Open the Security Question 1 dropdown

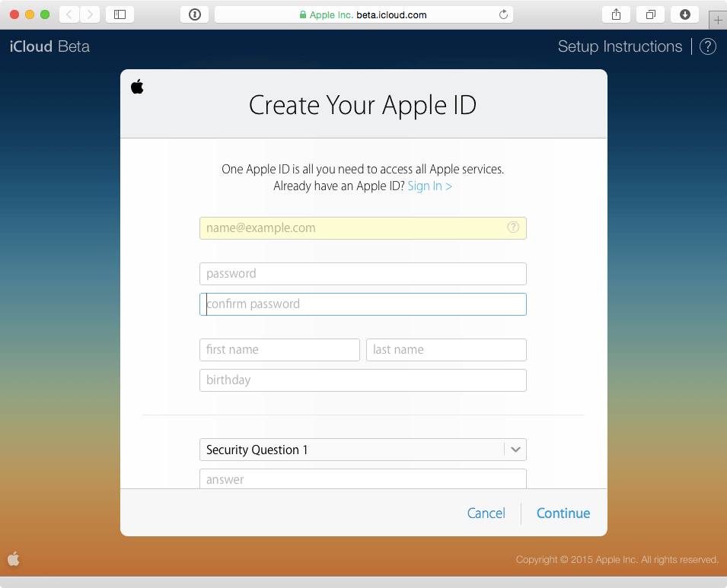[x=362, y=450]
